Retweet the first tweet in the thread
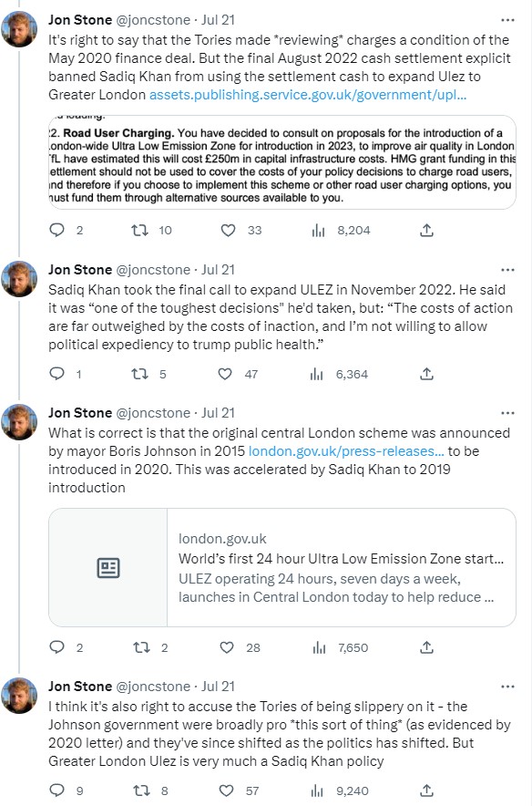Viewport: 532px width, 806px height. [139, 231]
